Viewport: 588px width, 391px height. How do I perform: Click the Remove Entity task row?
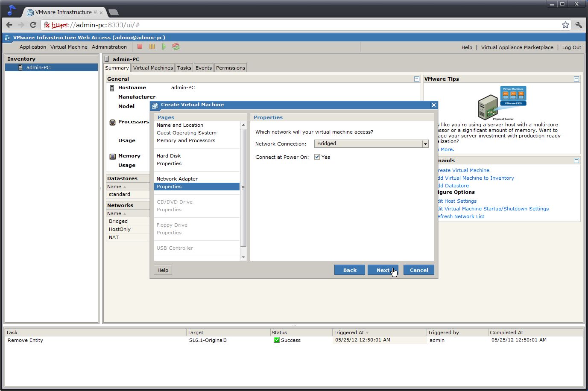(x=294, y=340)
